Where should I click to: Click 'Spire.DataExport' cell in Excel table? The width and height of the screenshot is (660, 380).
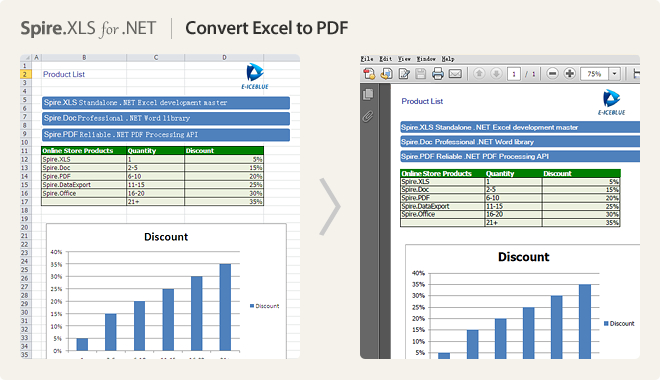(x=84, y=185)
